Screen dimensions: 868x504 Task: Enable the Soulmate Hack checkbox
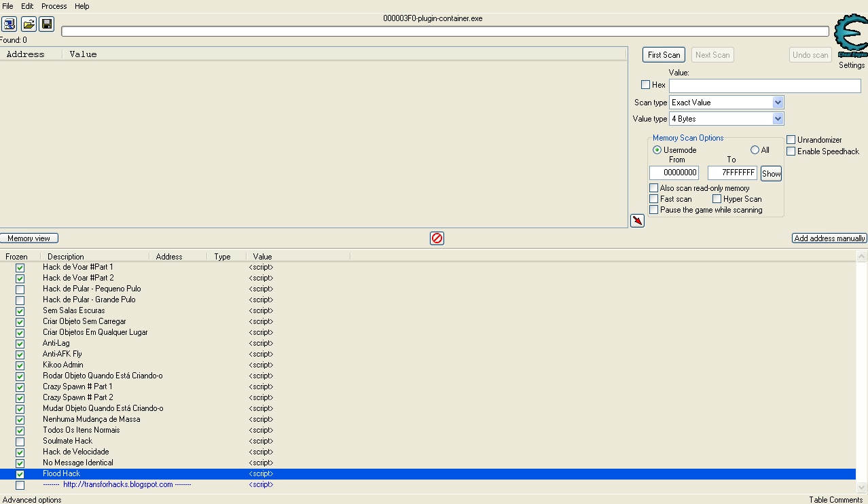(20, 442)
